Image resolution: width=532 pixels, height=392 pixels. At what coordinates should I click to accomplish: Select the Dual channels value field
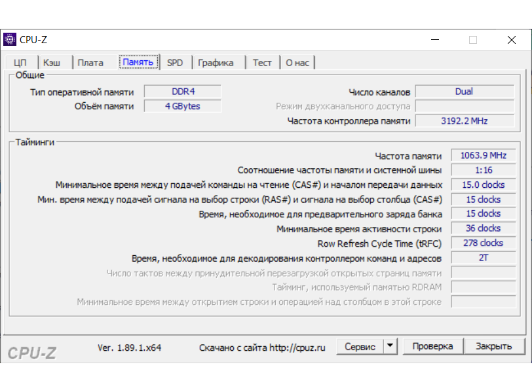tap(464, 92)
